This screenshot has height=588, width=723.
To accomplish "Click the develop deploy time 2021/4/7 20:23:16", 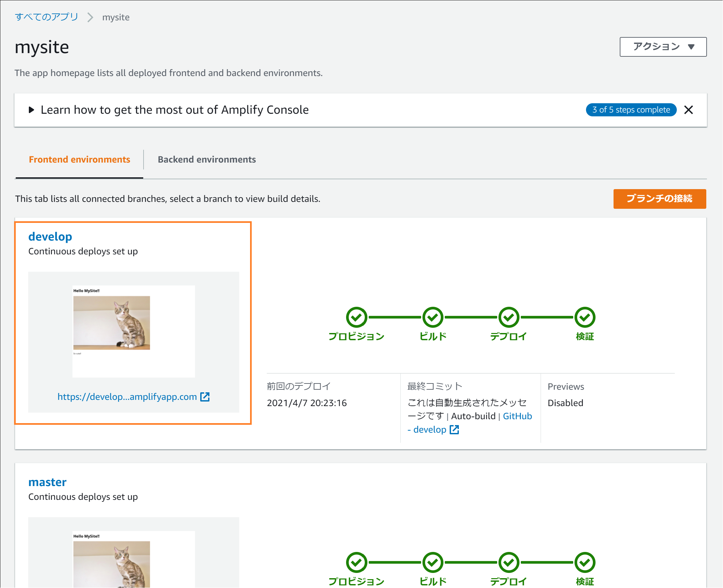I will (x=306, y=403).
